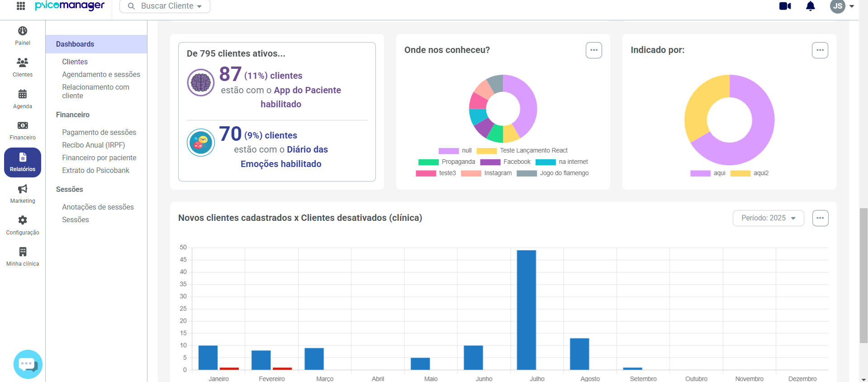Open the notifications bell
The image size is (868, 382).
[x=811, y=6]
